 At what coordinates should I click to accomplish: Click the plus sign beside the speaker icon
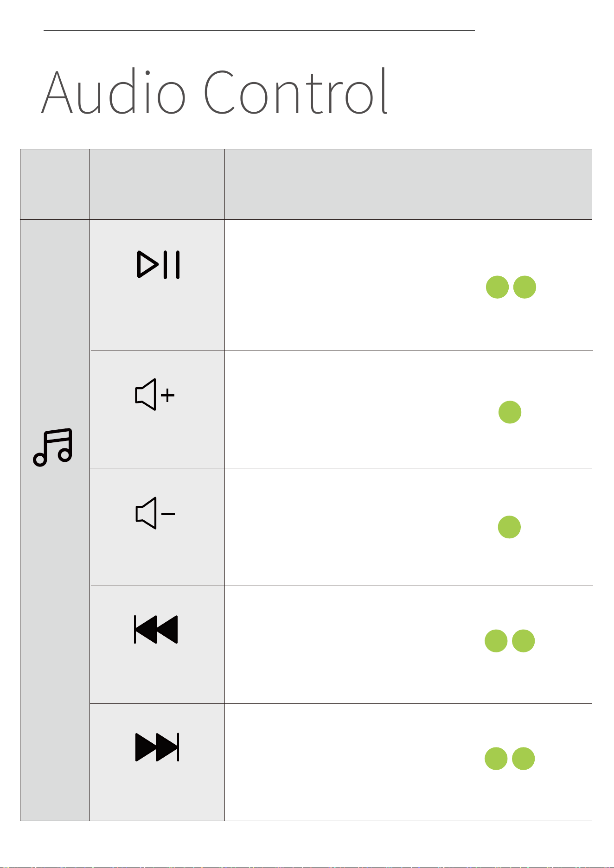[x=167, y=396]
